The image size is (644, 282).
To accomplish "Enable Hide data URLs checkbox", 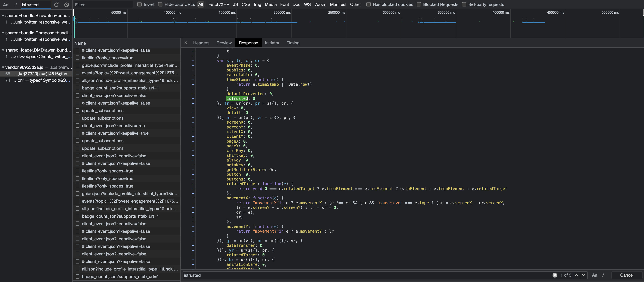I will 160,4.
